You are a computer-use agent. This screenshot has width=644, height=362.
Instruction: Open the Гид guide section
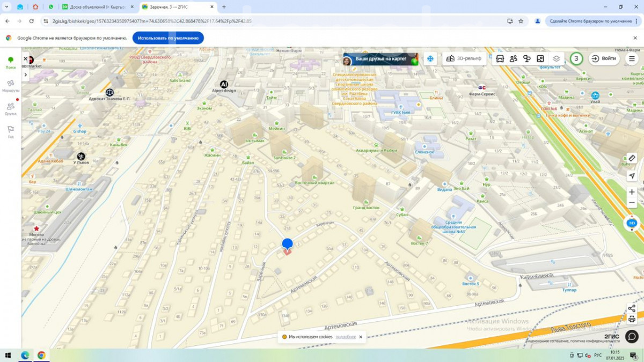pos(10,131)
